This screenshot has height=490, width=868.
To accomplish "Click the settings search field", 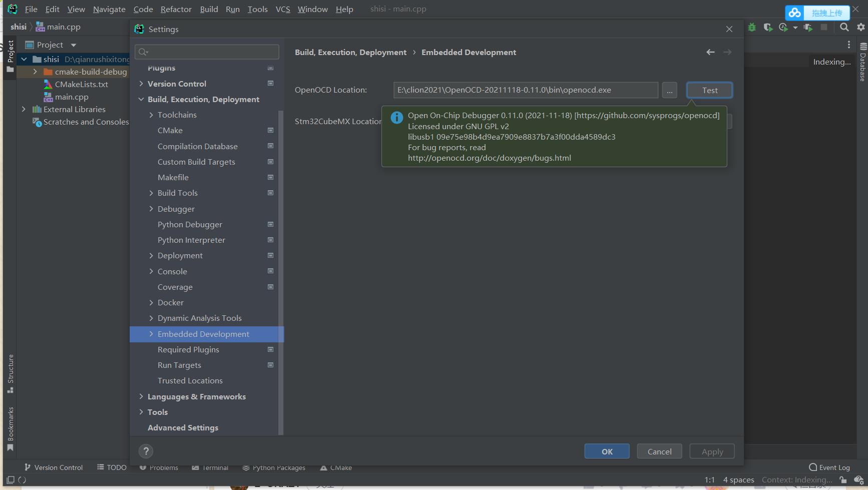I will (x=207, y=52).
